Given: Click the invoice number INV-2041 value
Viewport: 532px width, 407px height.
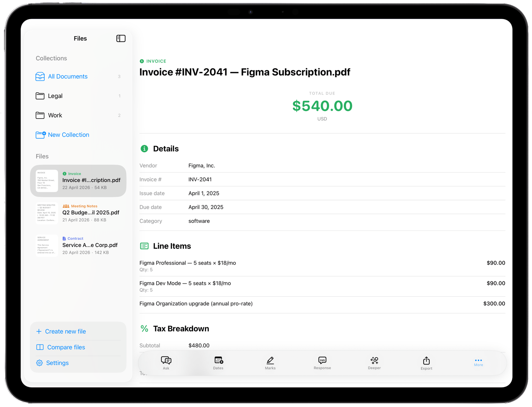Looking at the screenshot, I should pos(200,180).
